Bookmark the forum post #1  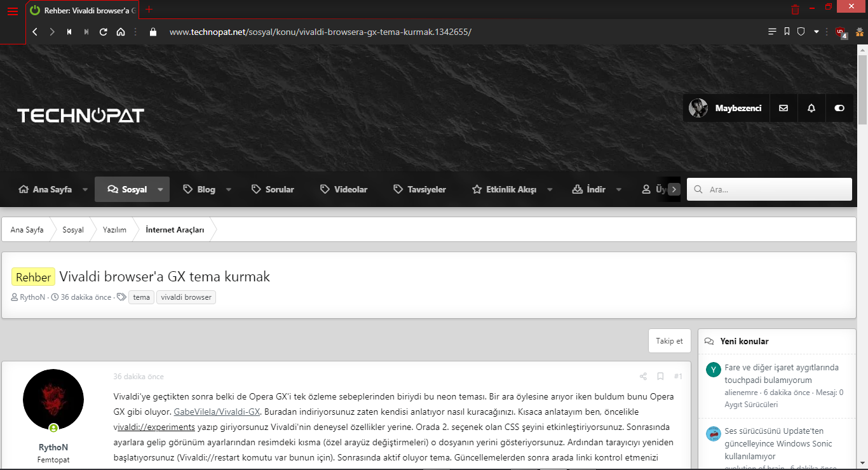pos(660,377)
